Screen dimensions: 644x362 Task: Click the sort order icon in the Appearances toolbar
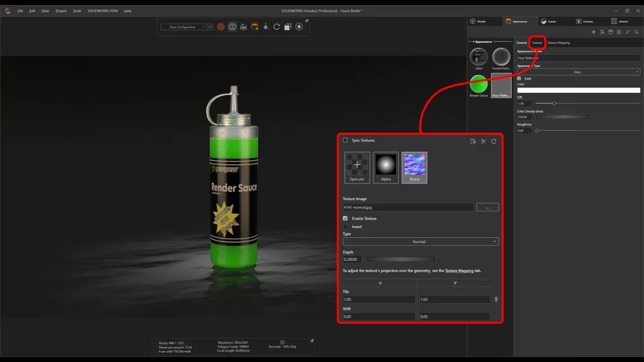click(628, 32)
